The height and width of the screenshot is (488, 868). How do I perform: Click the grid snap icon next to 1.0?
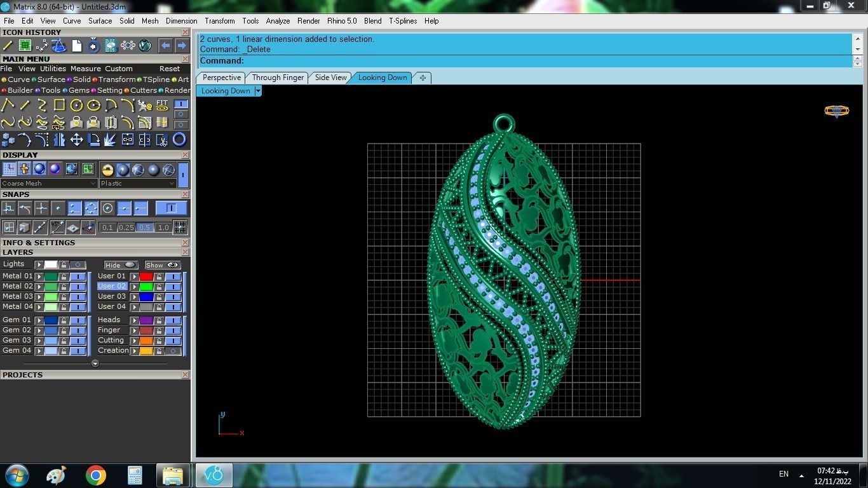pyautogui.click(x=180, y=227)
